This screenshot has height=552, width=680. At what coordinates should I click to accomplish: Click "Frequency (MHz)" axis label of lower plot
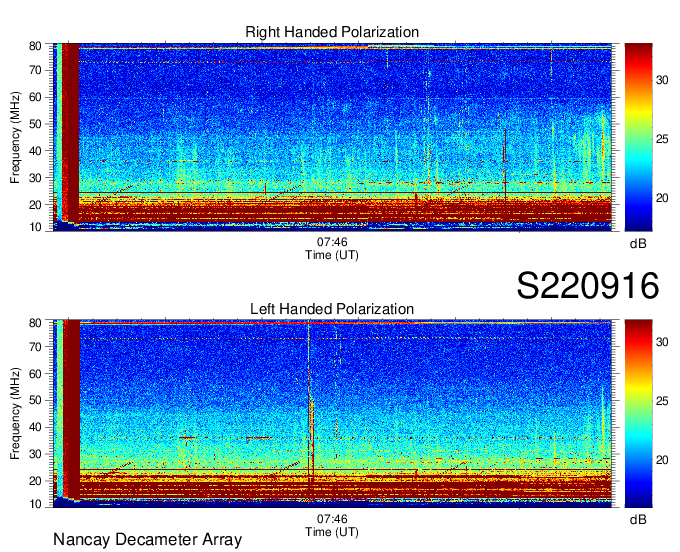coord(15,414)
